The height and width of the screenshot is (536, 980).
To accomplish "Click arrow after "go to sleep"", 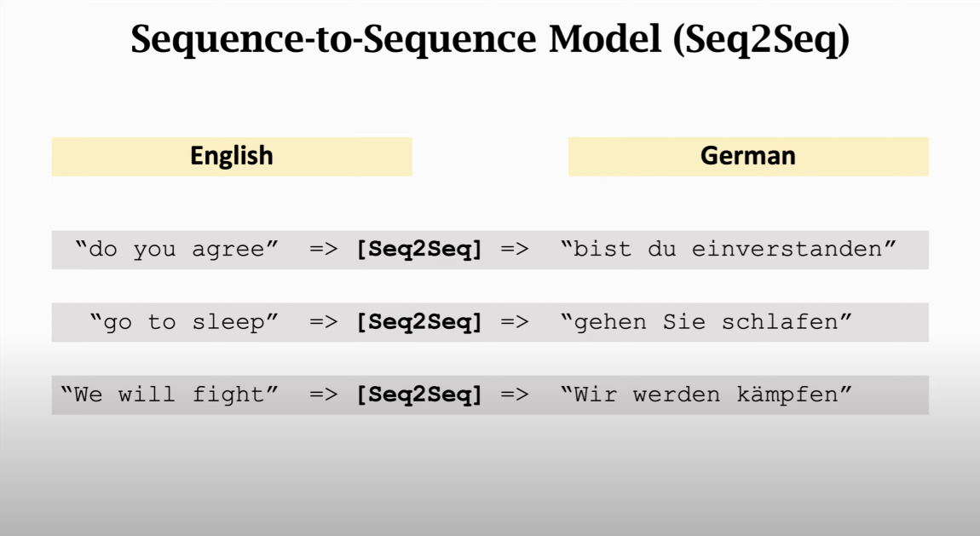I will pos(324,322).
